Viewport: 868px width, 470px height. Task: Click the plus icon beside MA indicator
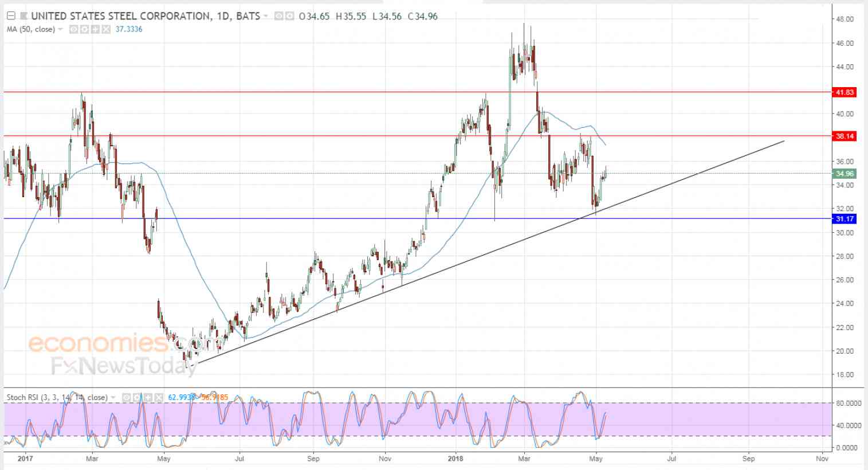[x=95, y=29]
